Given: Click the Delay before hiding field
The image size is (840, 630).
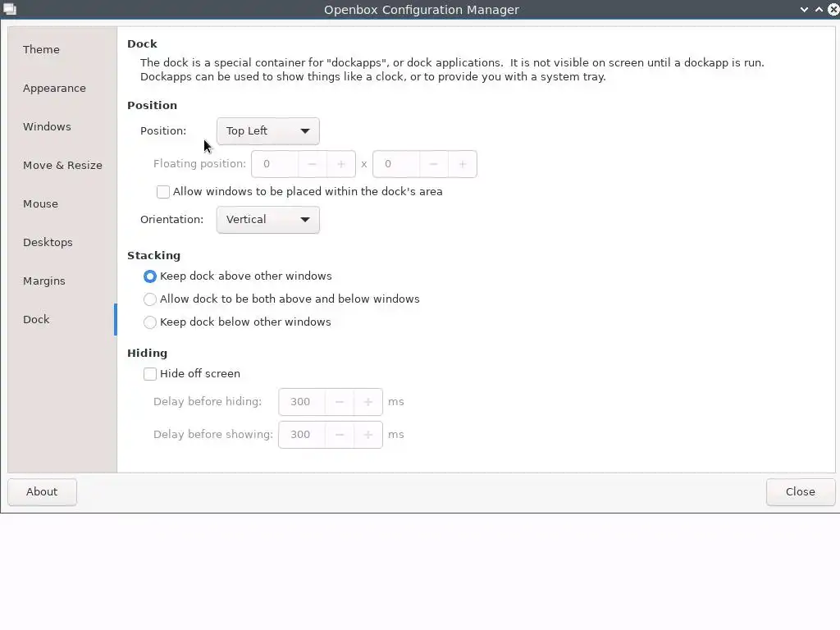Looking at the screenshot, I should (302, 402).
